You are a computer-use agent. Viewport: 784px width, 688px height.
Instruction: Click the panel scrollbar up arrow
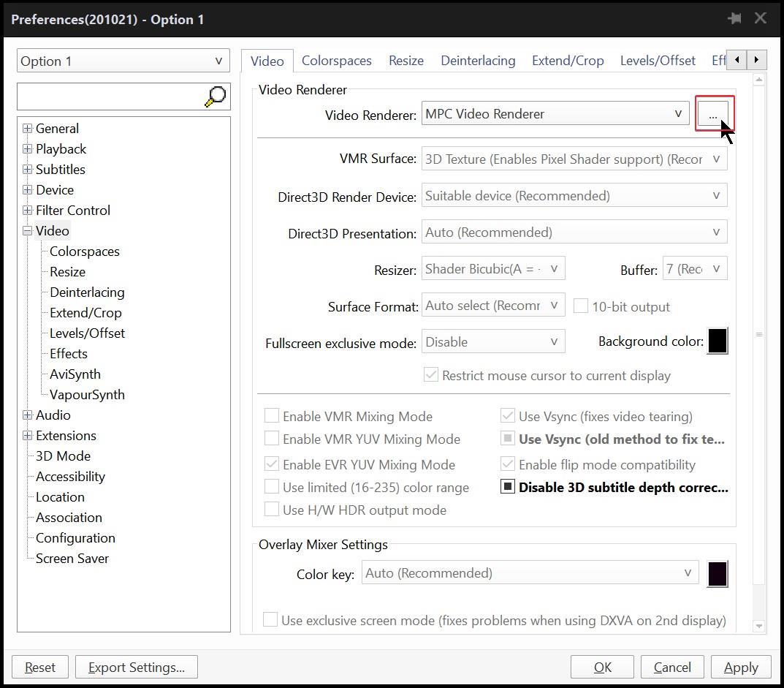tap(759, 80)
